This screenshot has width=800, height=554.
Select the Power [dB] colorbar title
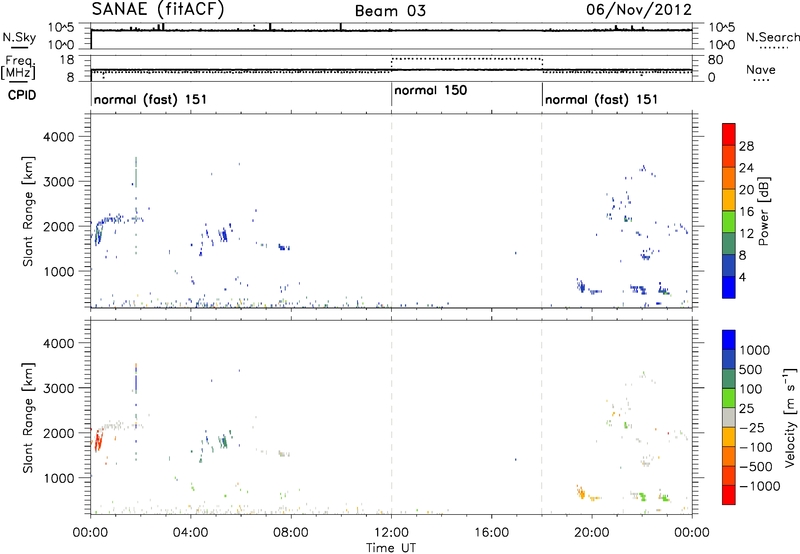coord(763,211)
